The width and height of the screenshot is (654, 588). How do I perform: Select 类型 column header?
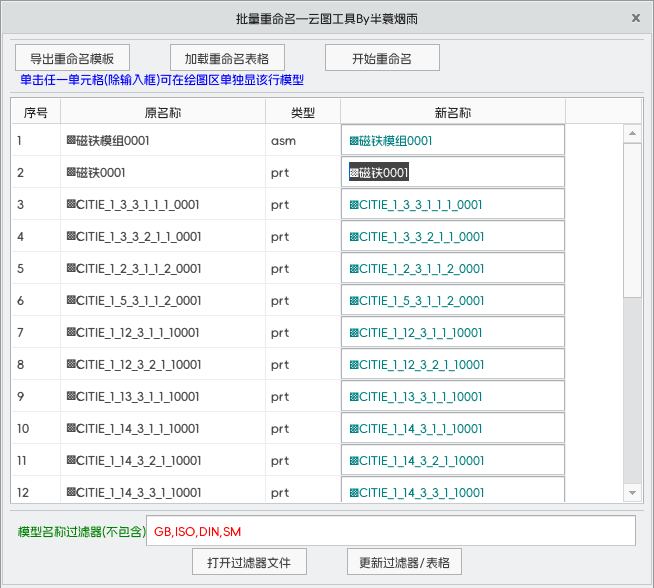pyautogui.click(x=303, y=112)
